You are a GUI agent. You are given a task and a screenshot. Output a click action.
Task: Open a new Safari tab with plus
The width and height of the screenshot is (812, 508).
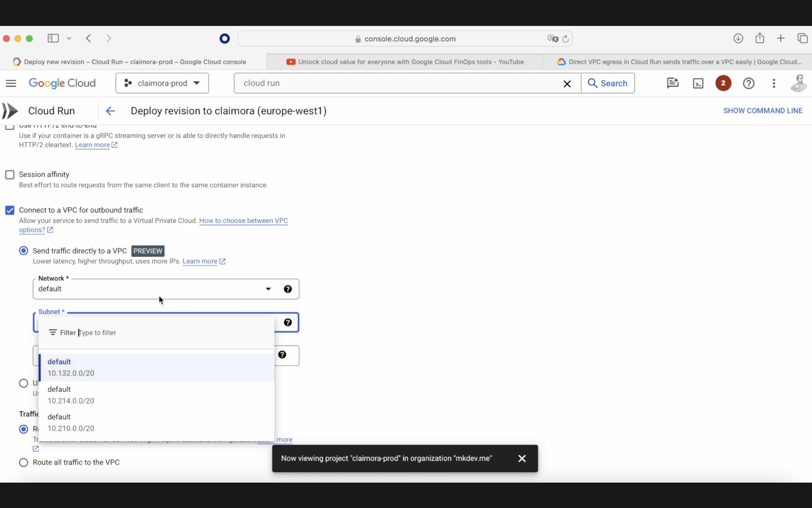pos(781,39)
